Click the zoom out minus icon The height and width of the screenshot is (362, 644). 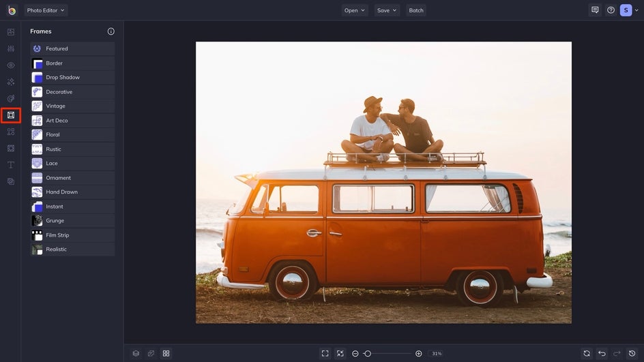tap(355, 353)
